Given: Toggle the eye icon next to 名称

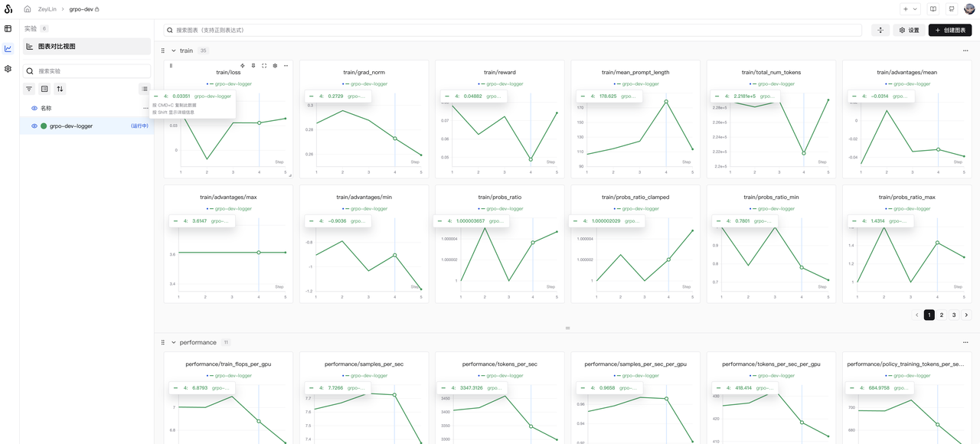Looking at the screenshot, I should click(34, 108).
